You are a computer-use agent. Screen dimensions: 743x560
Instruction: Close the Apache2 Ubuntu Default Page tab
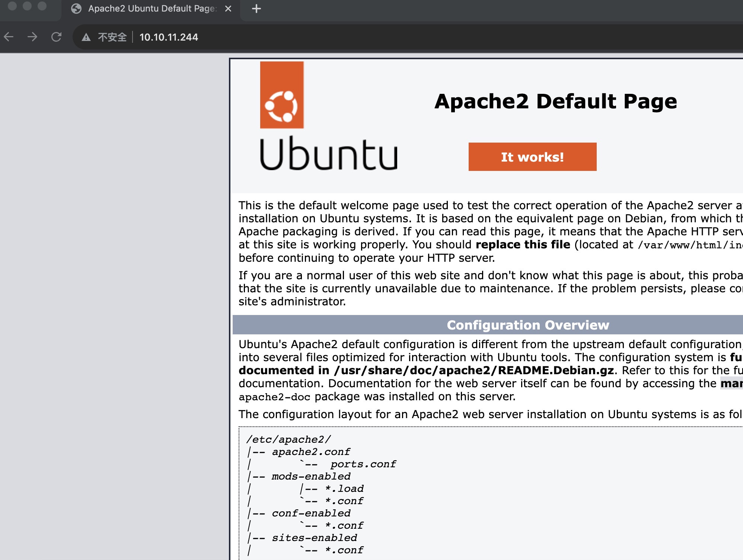(x=228, y=9)
